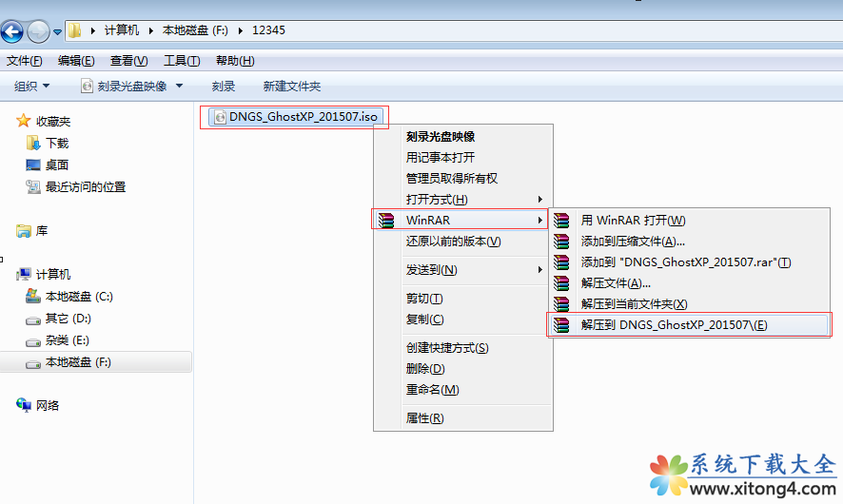Click WinRAR books icon in context menu

[386, 221]
